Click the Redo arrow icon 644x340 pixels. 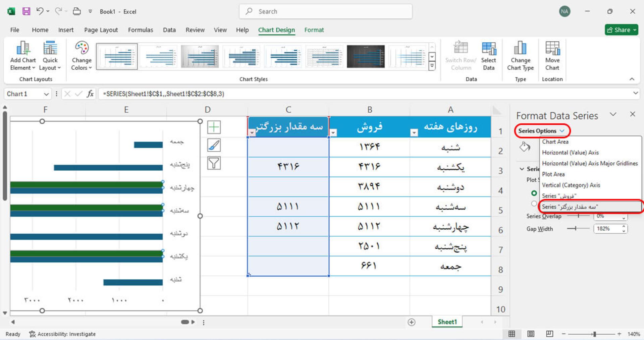coord(58,11)
